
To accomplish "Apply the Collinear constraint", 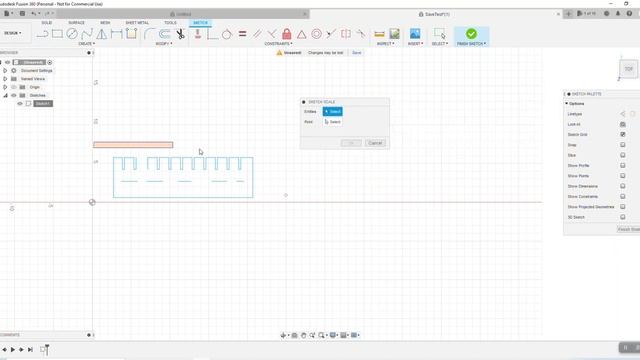I will tap(331, 34).
